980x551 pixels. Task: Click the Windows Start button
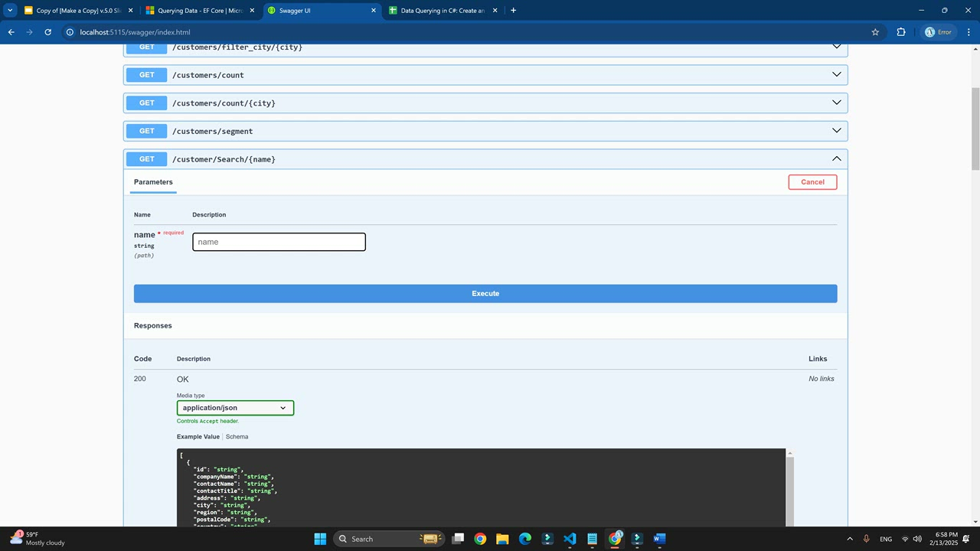[x=320, y=539]
